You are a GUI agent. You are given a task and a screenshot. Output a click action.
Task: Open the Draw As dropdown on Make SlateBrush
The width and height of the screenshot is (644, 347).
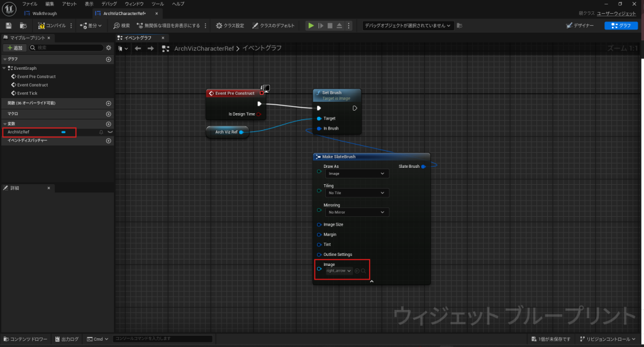point(357,173)
